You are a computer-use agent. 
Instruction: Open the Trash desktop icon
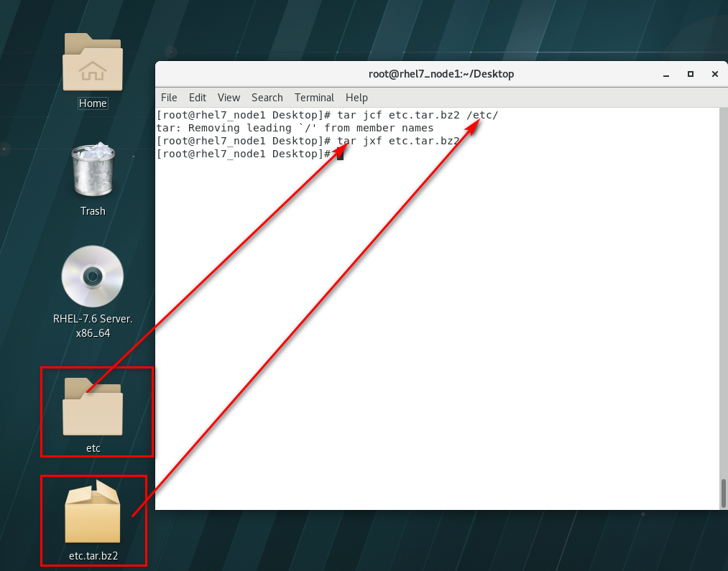tap(93, 170)
